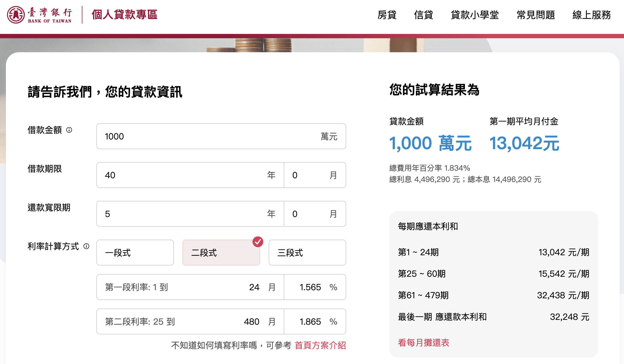The image size is (624, 364).
Task: Open 常見問題 navigation item
Action: click(536, 15)
